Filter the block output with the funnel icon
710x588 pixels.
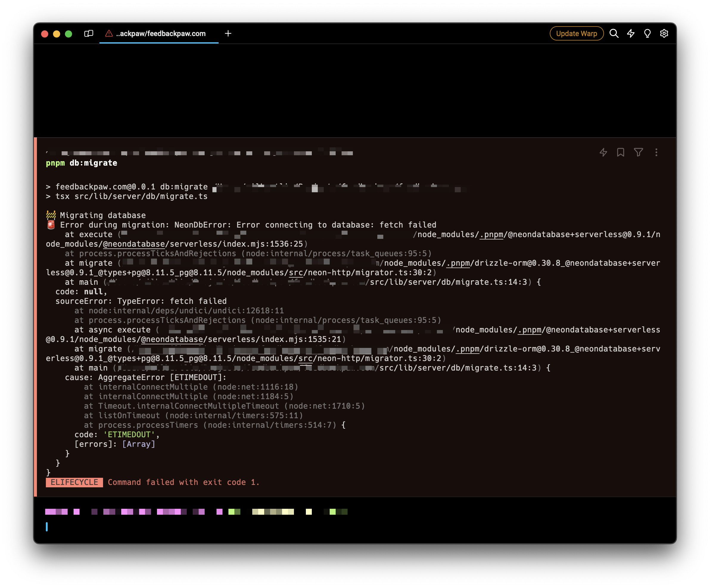[x=638, y=153]
